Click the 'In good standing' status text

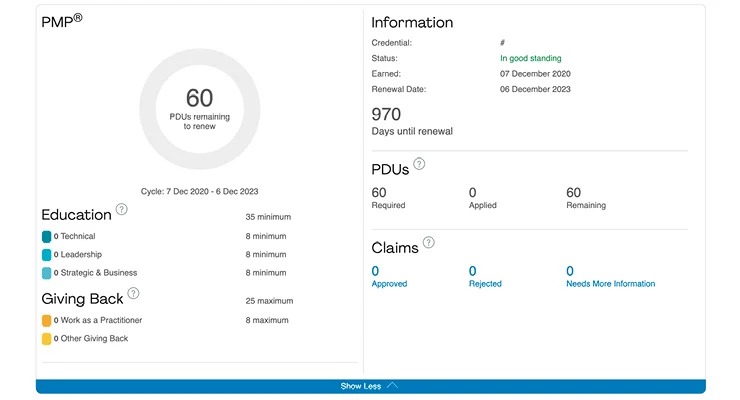530,58
